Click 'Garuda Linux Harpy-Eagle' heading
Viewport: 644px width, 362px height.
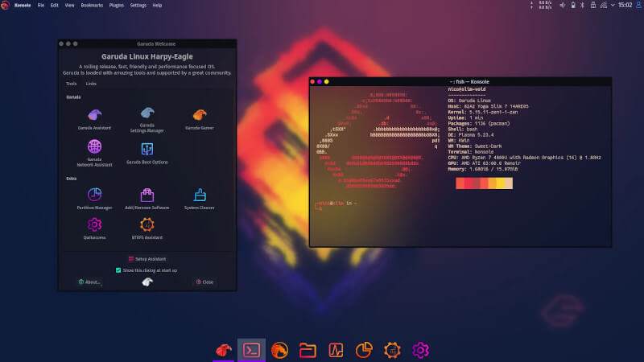(x=147, y=56)
